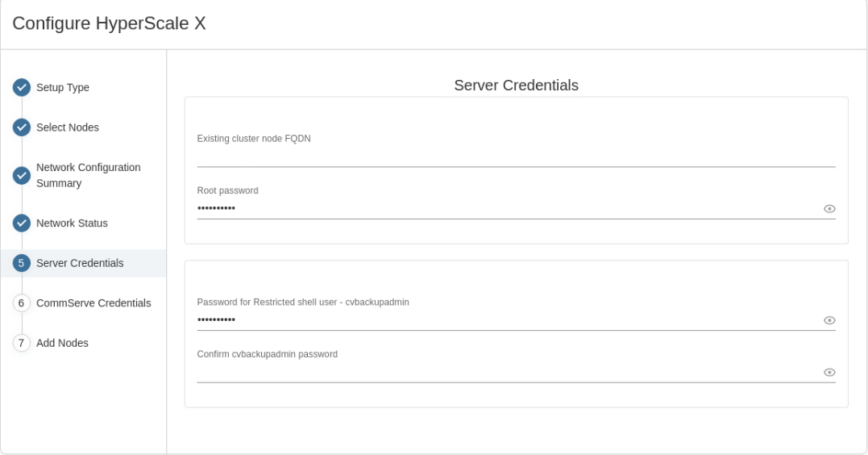The width and height of the screenshot is (868, 455).
Task: Click the step 6 number circle
Action: click(x=22, y=303)
